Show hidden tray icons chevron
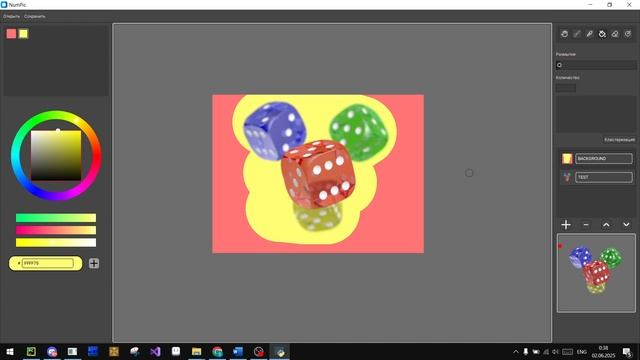640x360 pixels. (x=516, y=351)
